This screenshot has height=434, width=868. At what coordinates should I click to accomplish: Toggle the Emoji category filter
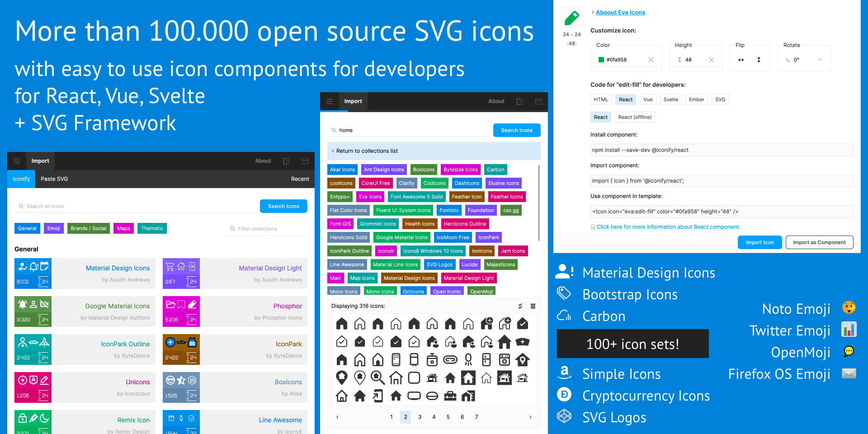[53, 228]
